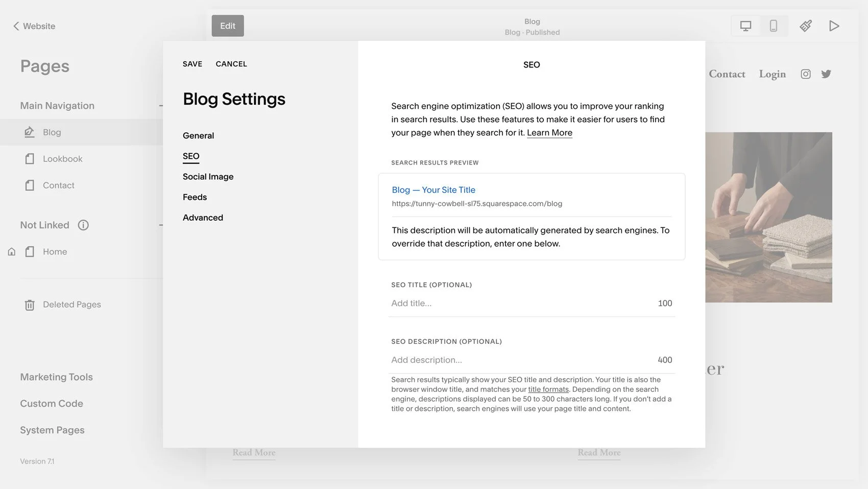Screen dimensions: 868x489
Task: Open Custom Code in sidebar
Action: pyautogui.click(x=52, y=404)
